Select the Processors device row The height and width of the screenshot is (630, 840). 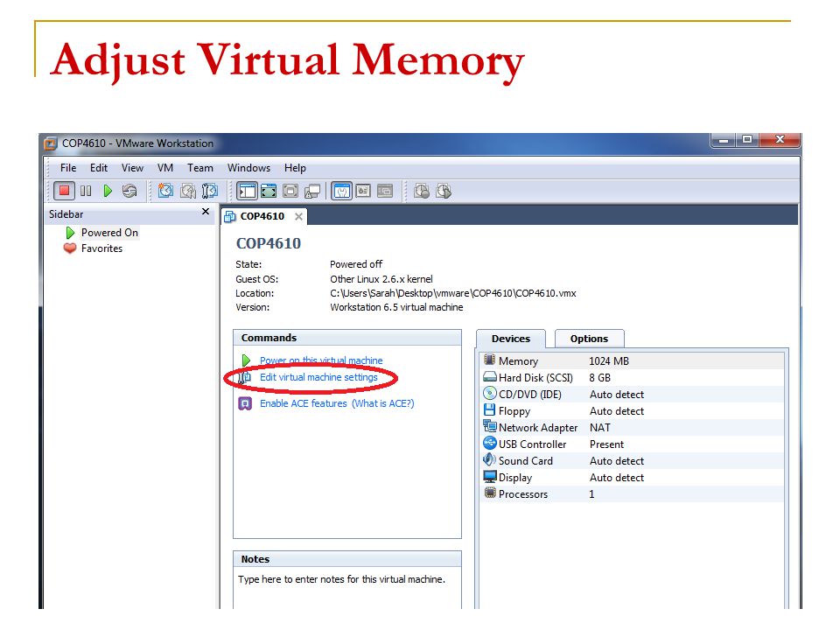(x=632, y=493)
